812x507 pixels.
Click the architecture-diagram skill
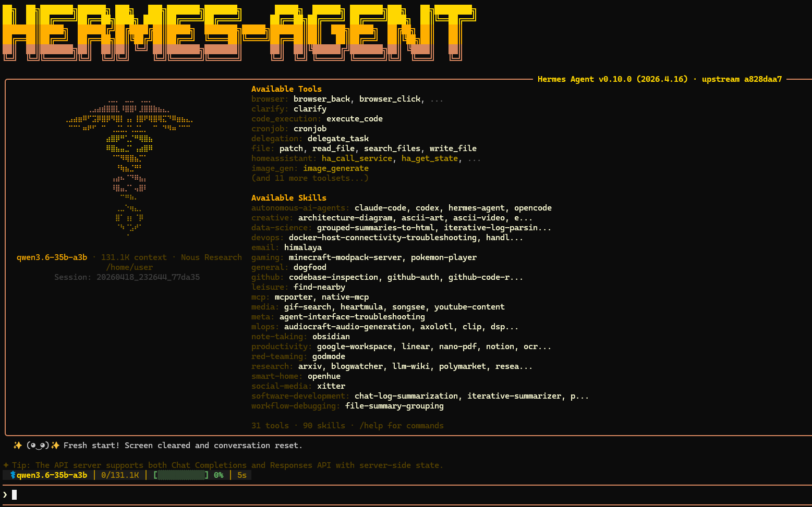(345, 218)
